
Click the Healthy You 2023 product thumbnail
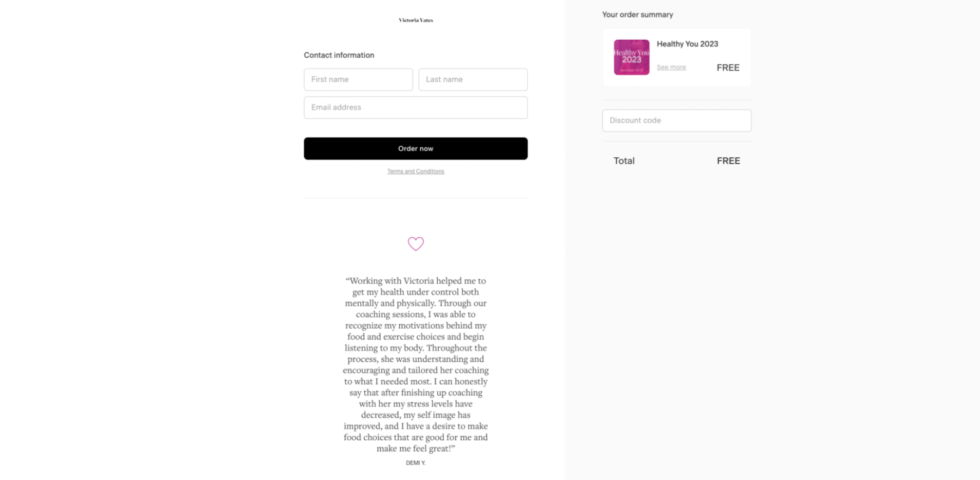pos(631,57)
